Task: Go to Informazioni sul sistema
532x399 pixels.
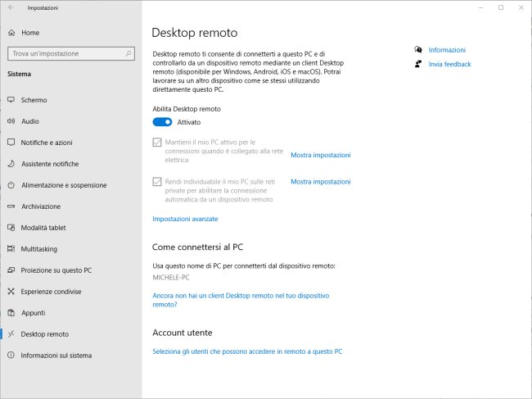Action: 71,356
